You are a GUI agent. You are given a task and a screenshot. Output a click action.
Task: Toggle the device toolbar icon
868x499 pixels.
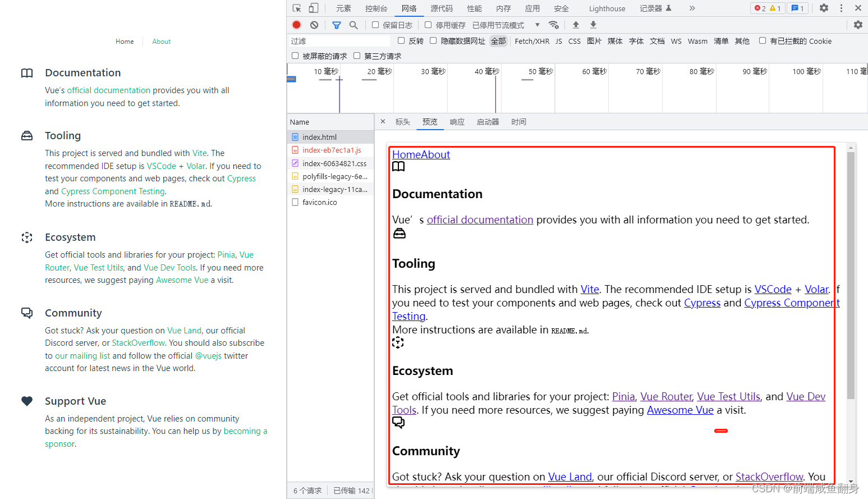tap(314, 8)
